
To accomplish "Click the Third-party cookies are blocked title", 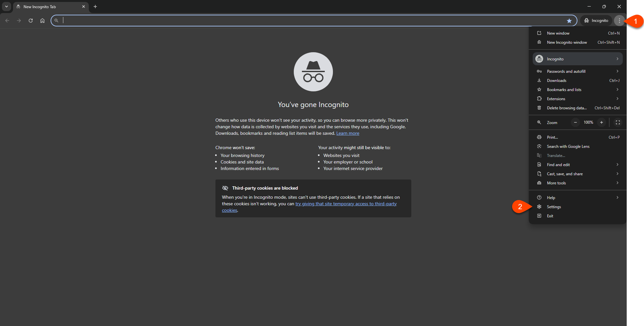I will (x=265, y=188).
